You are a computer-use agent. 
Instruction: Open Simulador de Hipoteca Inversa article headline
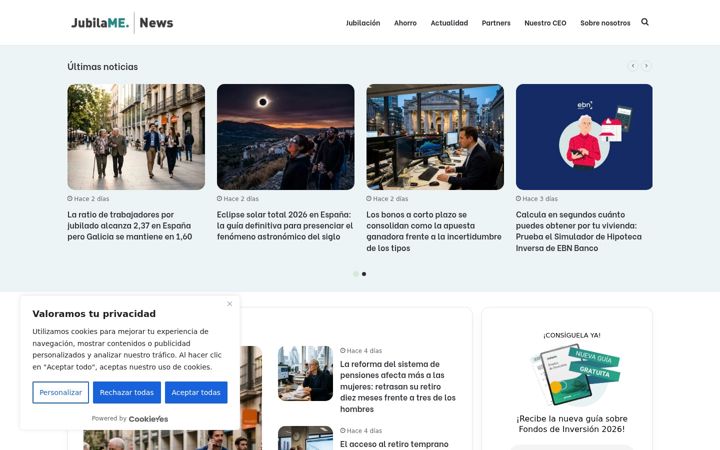point(579,231)
